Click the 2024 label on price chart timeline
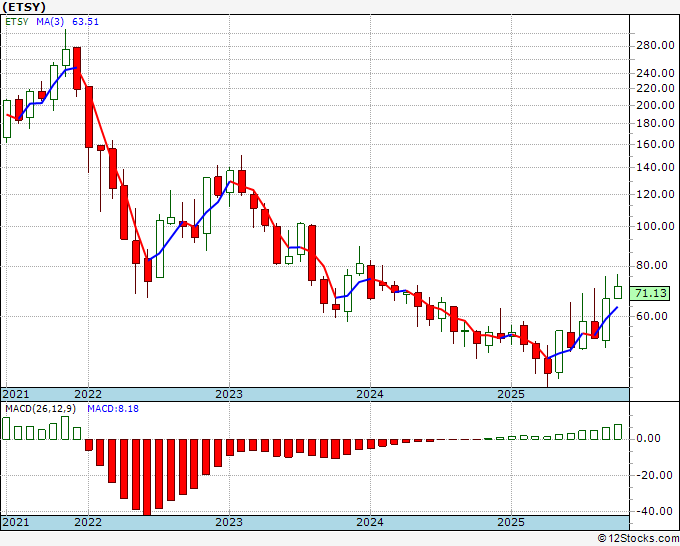This screenshot has width=680, height=546. pos(370,394)
